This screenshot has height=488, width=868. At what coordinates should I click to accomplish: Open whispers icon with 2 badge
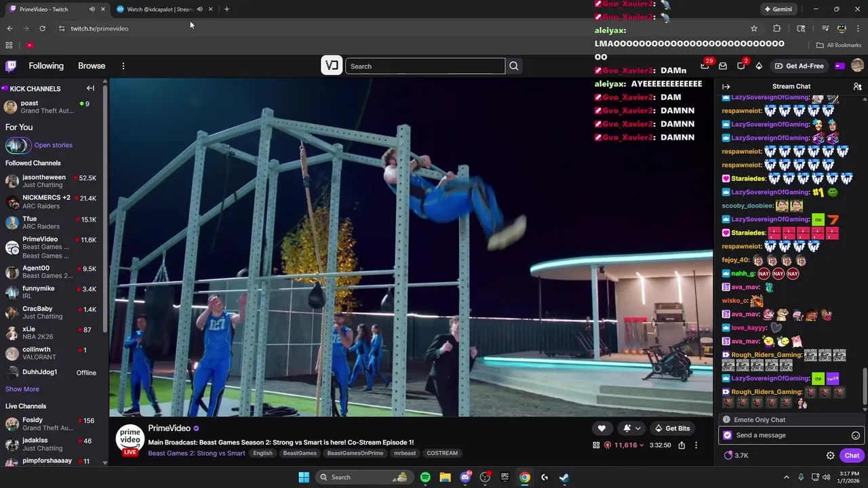741,66
